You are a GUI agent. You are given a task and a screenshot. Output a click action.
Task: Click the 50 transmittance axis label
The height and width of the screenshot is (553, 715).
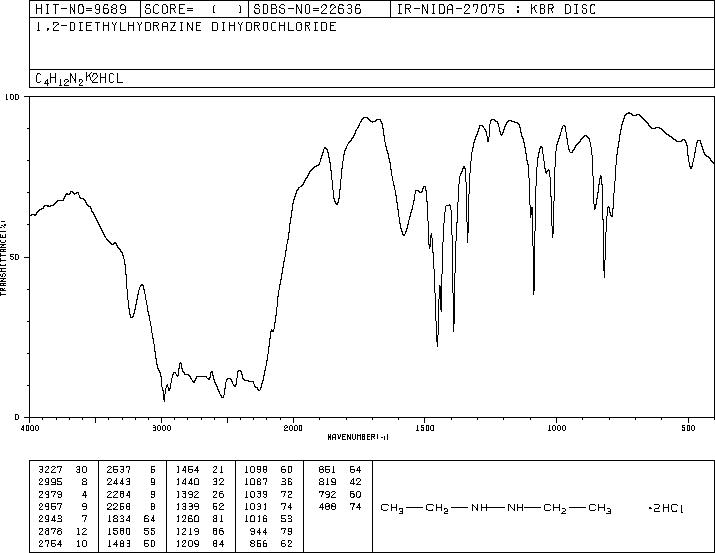(16, 257)
